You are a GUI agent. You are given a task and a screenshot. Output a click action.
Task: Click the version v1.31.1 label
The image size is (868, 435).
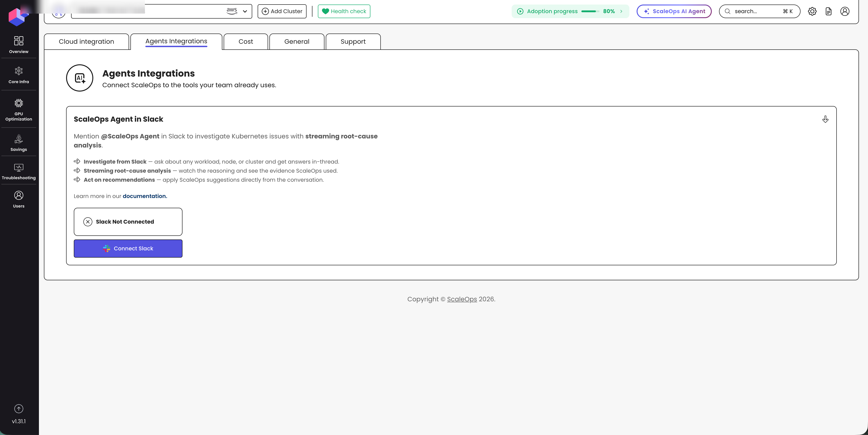coord(19,421)
